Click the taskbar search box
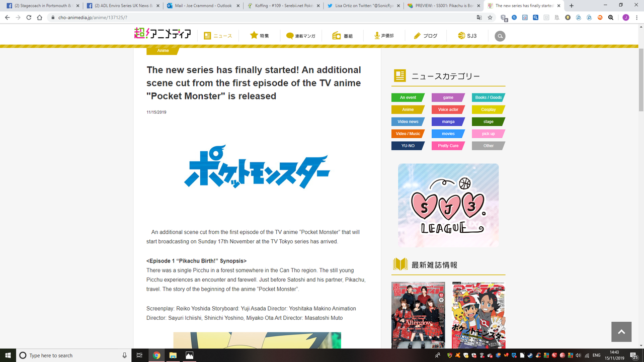 (73, 355)
